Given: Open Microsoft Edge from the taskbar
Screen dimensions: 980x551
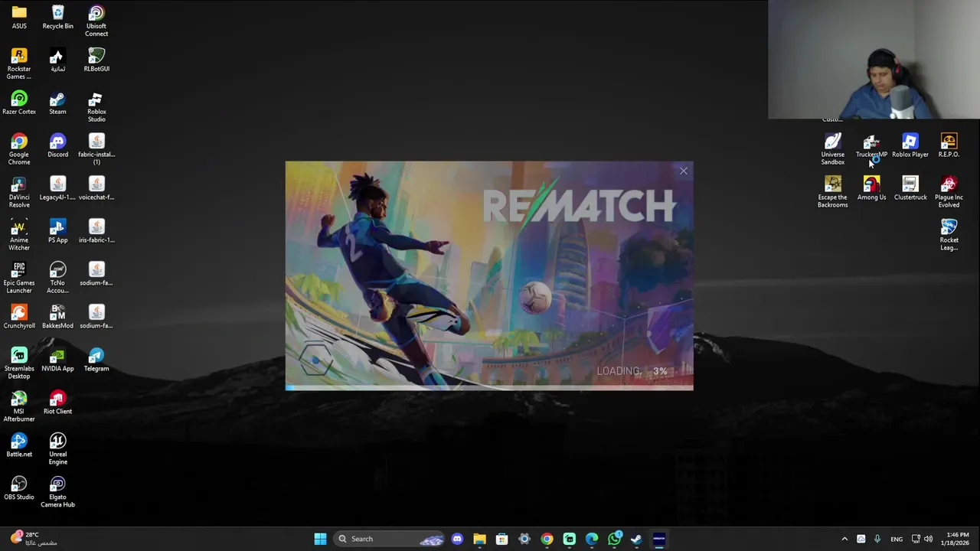Looking at the screenshot, I should 592,539.
